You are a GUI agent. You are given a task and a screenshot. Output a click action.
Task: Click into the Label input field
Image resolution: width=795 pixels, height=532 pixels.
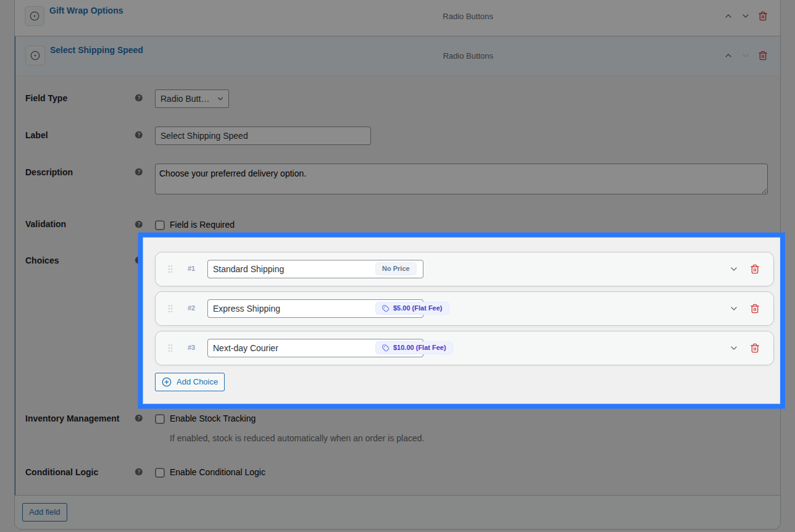click(x=263, y=136)
